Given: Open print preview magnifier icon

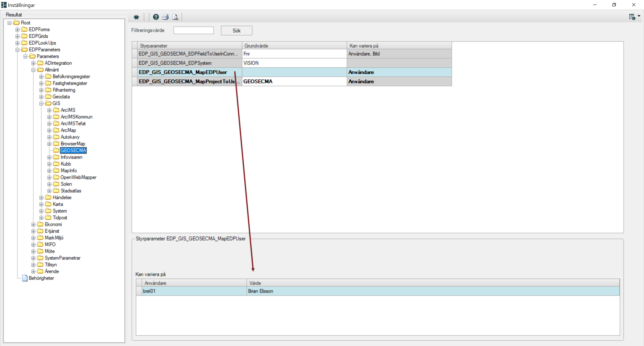Looking at the screenshot, I should click(175, 17).
